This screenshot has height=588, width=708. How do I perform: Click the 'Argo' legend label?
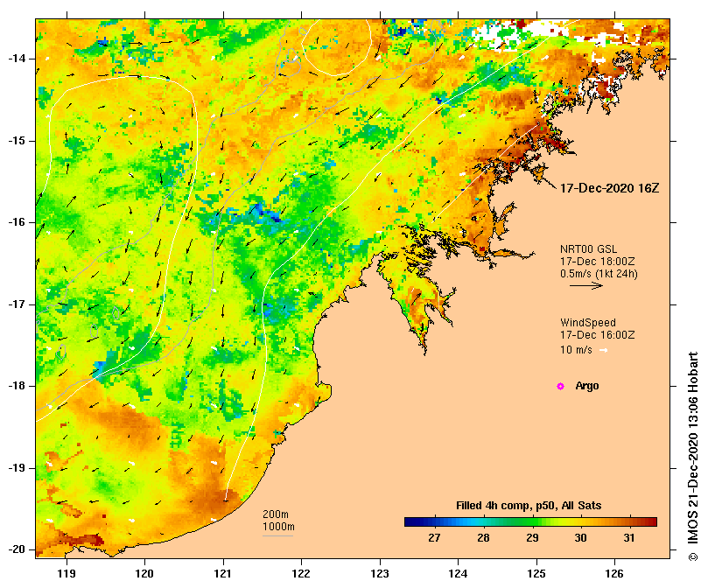point(587,386)
